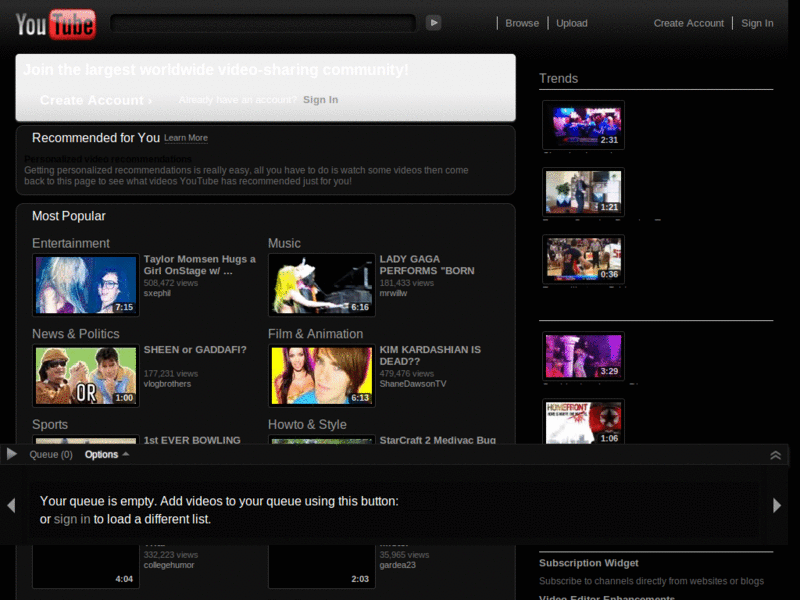Image resolution: width=800 pixels, height=600 pixels.
Task: Click the 508,472 views text
Action: (170, 283)
